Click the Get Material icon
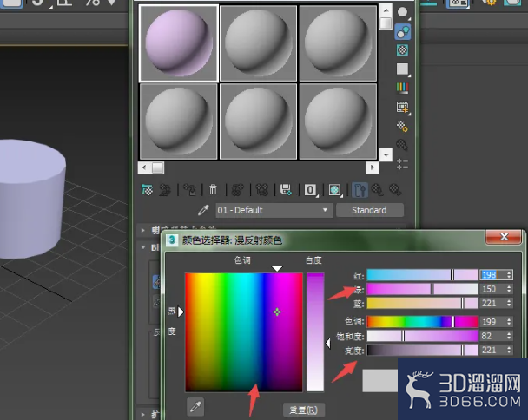 click(147, 190)
